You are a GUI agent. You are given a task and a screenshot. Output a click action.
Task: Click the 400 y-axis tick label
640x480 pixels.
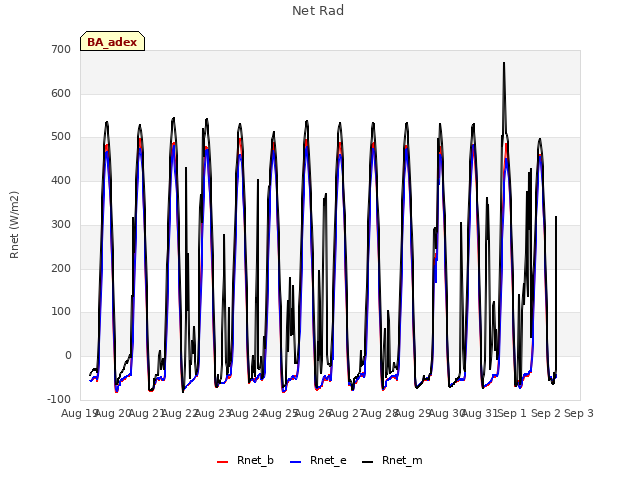click(61, 180)
